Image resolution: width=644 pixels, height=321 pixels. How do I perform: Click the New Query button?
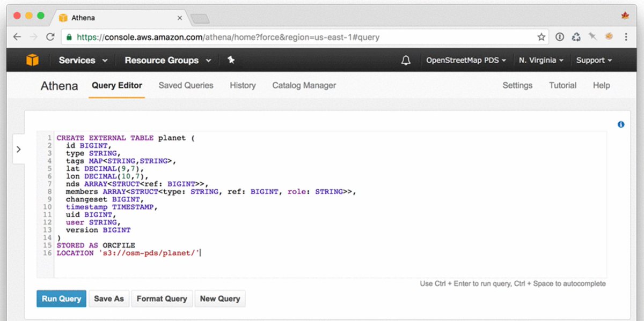tap(219, 298)
